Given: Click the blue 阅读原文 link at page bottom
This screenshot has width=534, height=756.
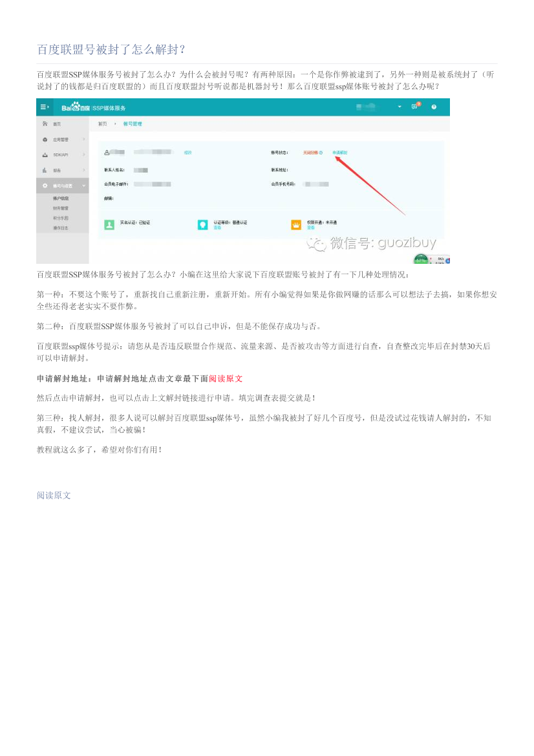Looking at the screenshot, I should tap(54, 495).
